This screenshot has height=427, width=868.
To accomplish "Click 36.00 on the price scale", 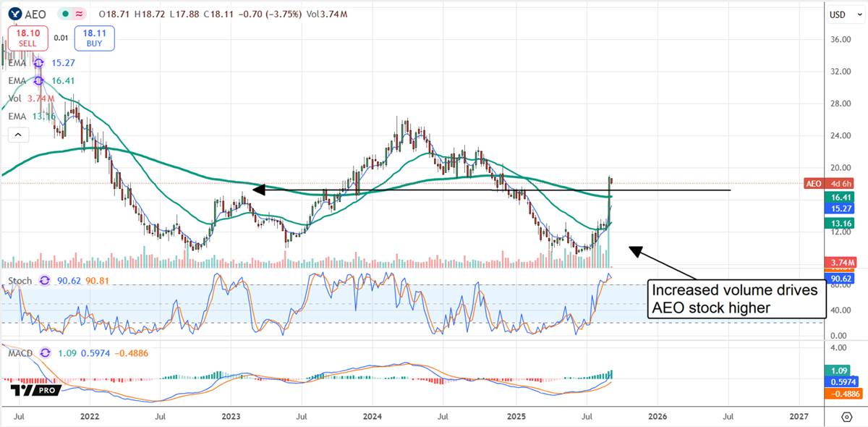I will coord(840,40).
